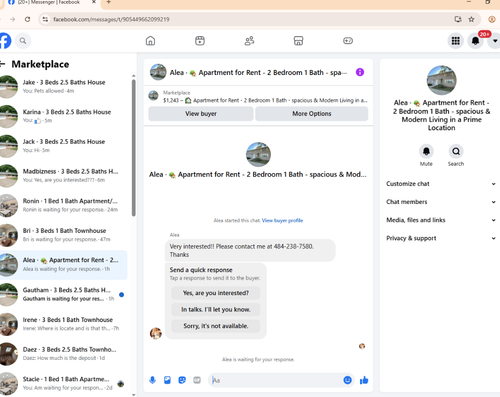500x397 pixels.
Task: Click the conversation list scrollbar
Action: click(133, 148)
